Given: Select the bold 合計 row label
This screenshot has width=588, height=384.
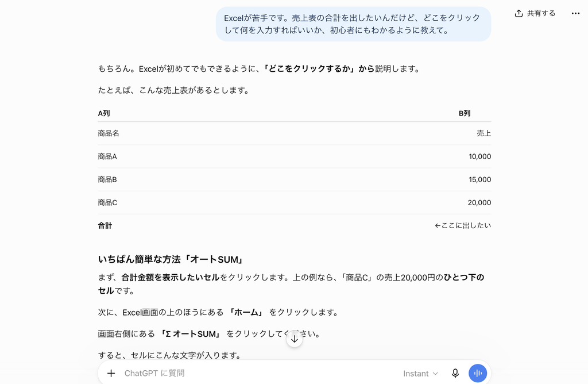Looking at the screenshot, I should [x=105, y=225].
